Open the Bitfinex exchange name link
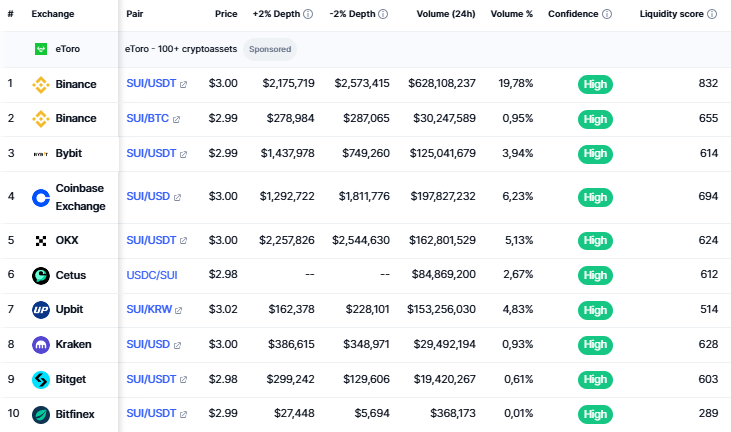 pos(75,414)
